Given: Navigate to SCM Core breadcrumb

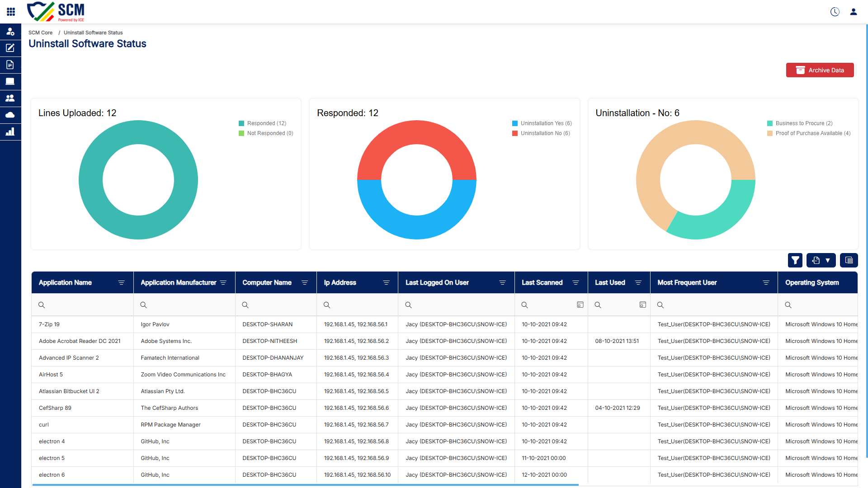Looking at the screenshot, I should click(40, 33).
